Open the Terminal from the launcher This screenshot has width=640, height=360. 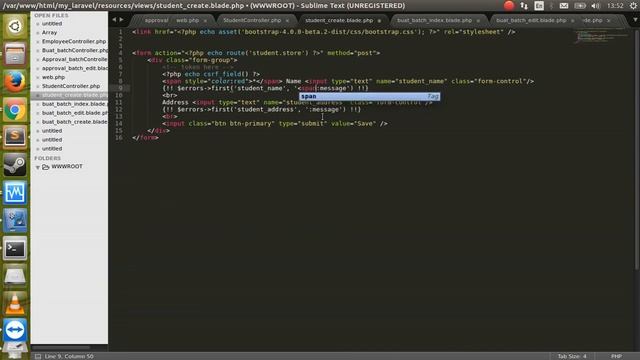pyautogui.click(x=15, y=248)
